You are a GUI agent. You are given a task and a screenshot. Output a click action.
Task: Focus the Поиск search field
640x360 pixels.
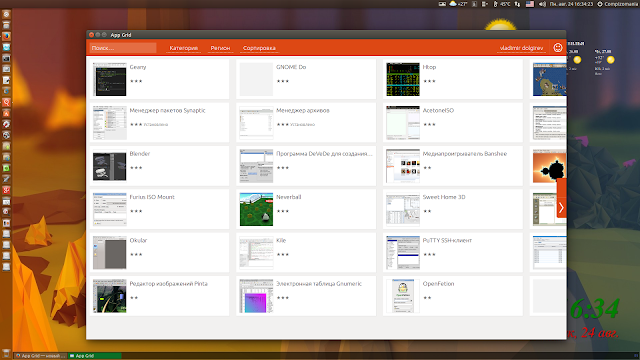coord(123,48)
